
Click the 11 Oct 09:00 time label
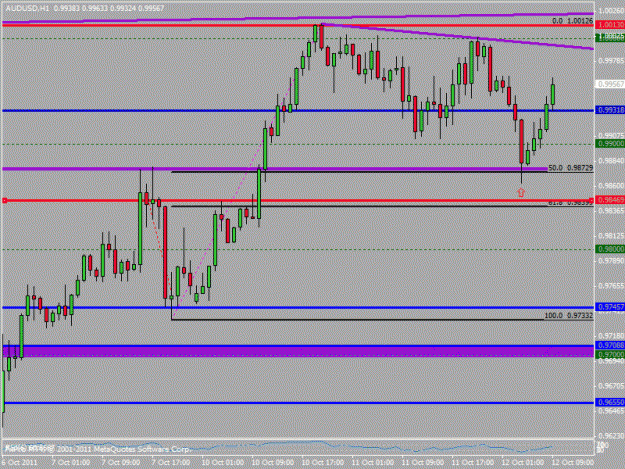[x=423, y=463]
